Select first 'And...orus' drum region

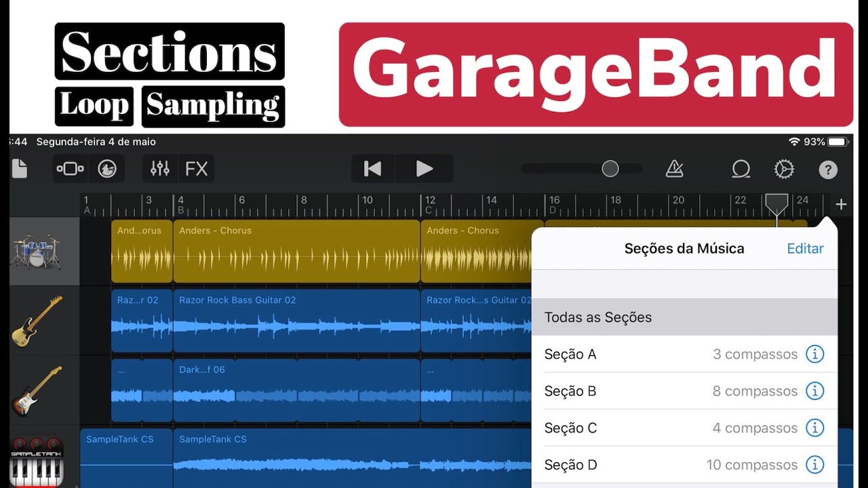(x=142, y=251)
